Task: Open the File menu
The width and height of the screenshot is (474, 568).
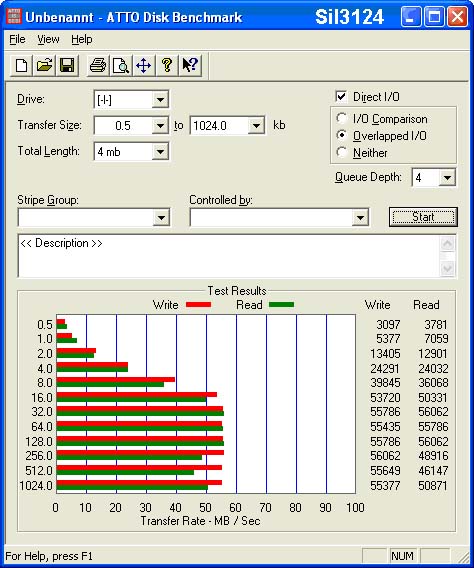Action: tap(17, 39)
